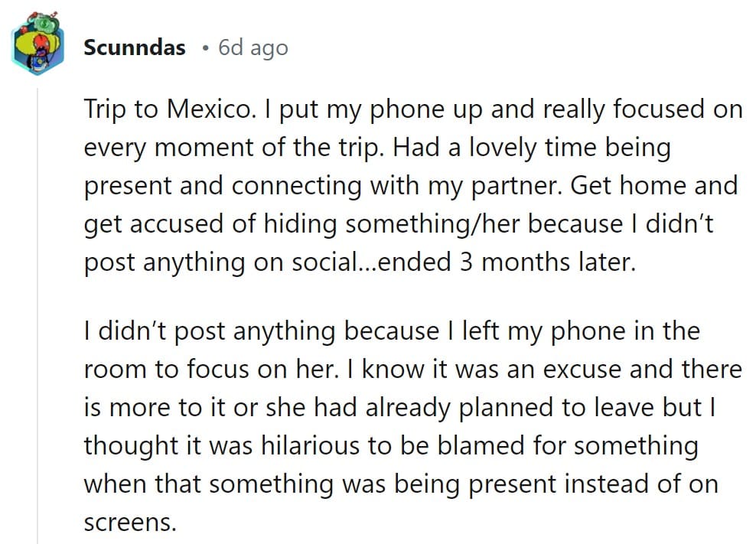
Task: Click the word 'Mexico' in the comment
Action: pyautogui.click(x=209, y=109)
